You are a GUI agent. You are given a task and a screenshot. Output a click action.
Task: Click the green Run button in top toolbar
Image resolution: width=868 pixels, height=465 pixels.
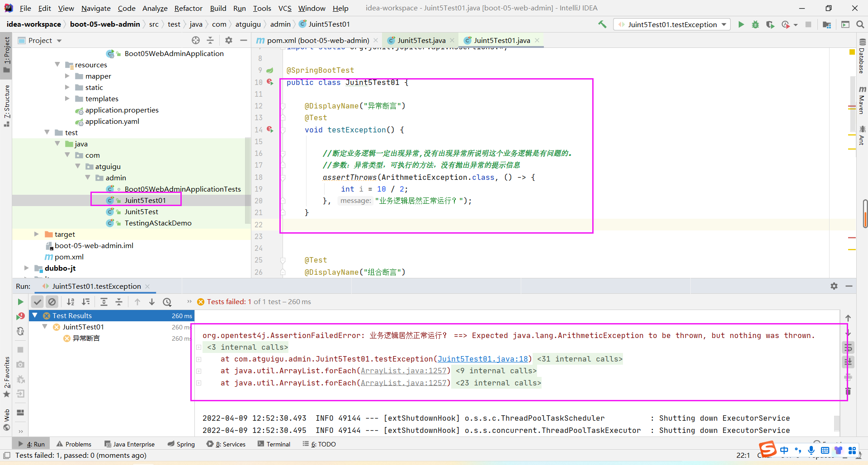coord(741,24)
